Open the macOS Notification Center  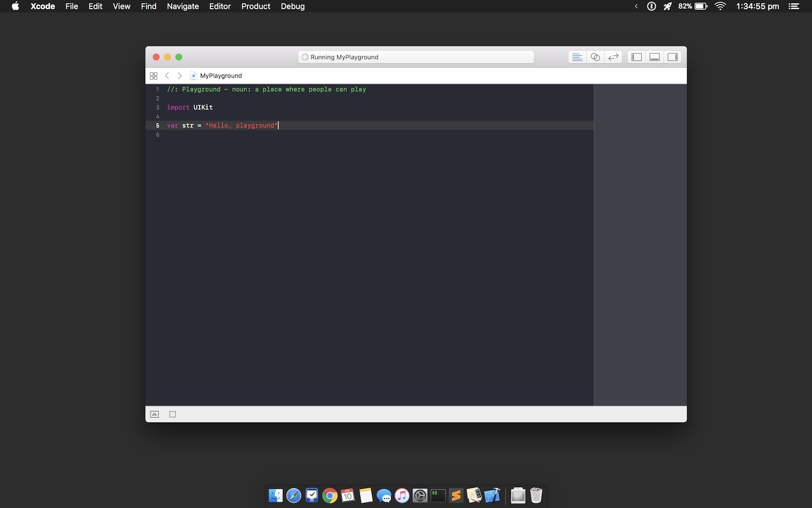pyautogui.click(x=794, y=6)
